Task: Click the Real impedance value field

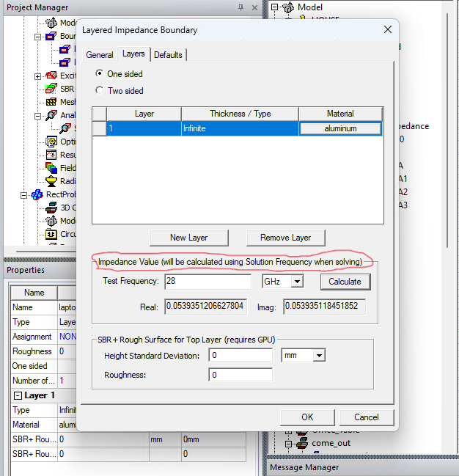Action: point(205,307)
